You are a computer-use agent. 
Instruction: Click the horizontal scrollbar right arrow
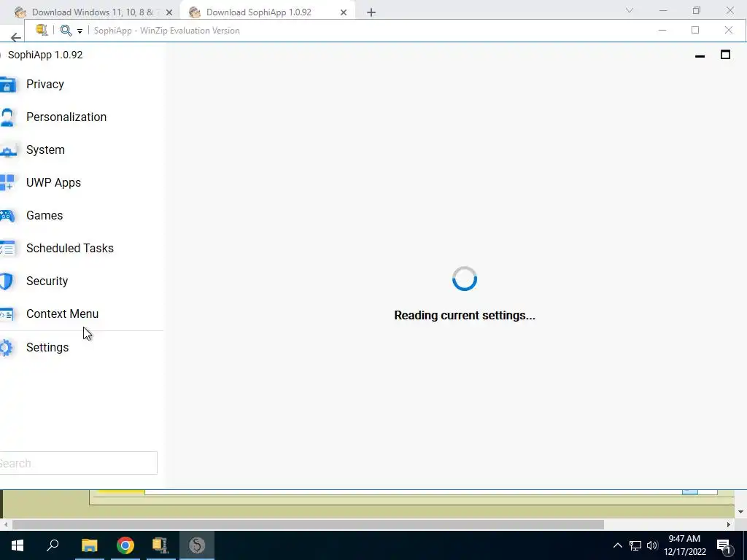[x=728, y=525]
